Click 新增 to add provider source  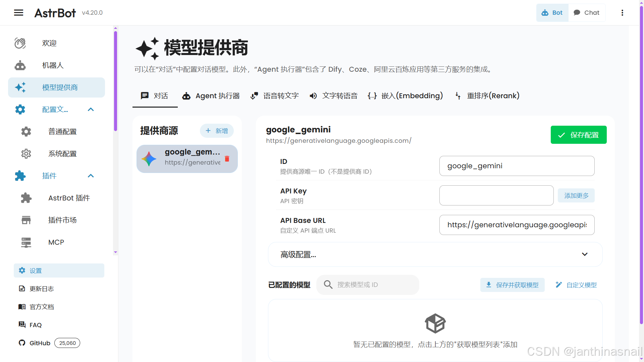[x=217, y=131]
